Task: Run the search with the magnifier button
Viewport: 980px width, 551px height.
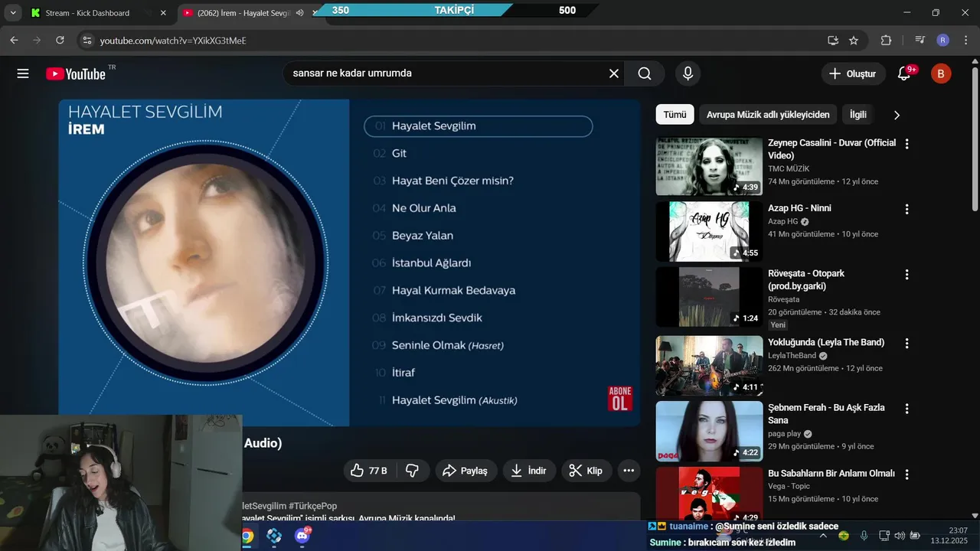Action: pos(645,73)
